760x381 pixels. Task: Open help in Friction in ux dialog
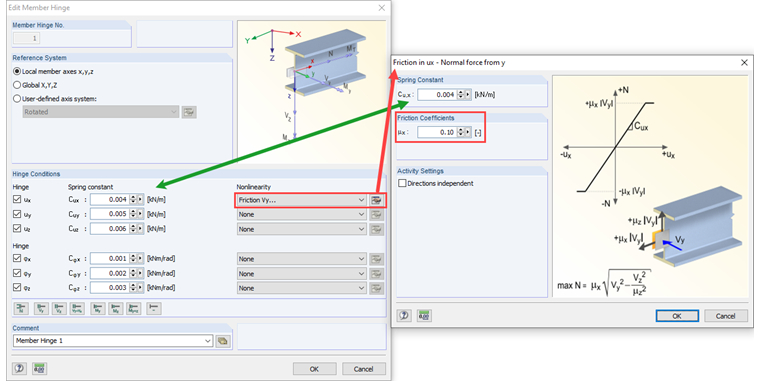pyautogui.click(x=404, y=316)
